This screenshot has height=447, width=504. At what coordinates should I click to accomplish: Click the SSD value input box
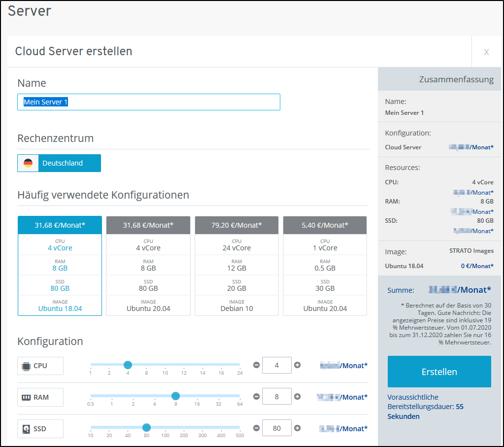(276, 428)
